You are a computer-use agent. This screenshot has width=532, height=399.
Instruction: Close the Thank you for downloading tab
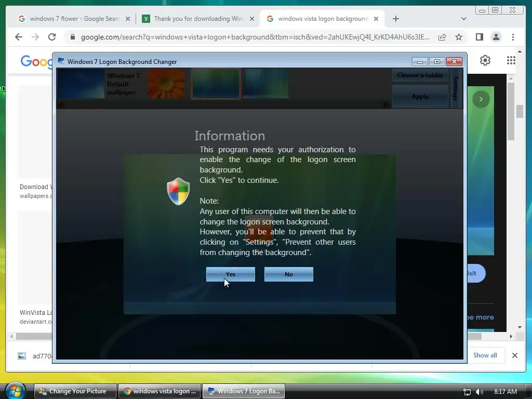pyautogui.click(x=252, y=19)
